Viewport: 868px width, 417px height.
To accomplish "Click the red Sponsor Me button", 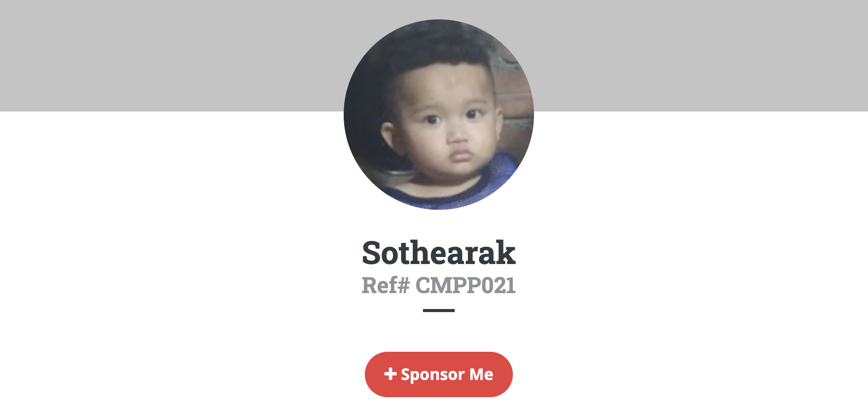I will (439, 374).
